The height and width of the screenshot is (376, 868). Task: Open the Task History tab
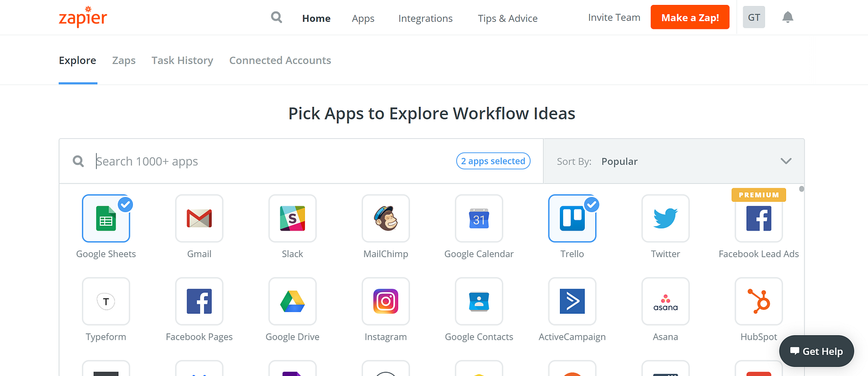click(x=182, y=60)
